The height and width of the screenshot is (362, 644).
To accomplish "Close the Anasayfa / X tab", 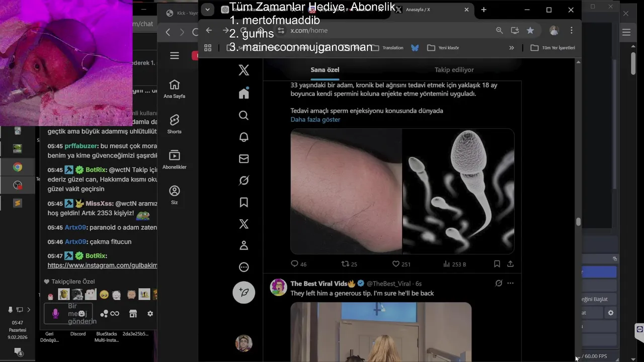I will click(466, 10).
